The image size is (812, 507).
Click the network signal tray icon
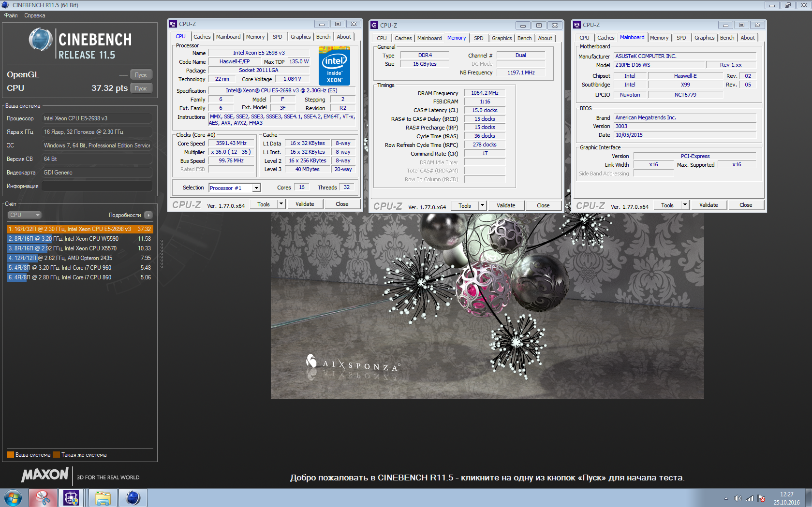point(750,498)
